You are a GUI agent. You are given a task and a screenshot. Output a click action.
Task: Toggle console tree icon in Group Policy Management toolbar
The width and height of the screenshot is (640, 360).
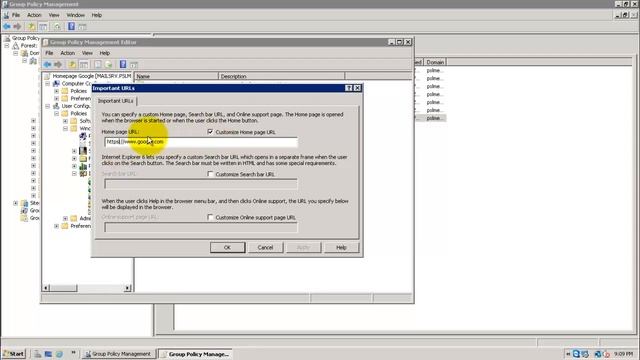43,27
